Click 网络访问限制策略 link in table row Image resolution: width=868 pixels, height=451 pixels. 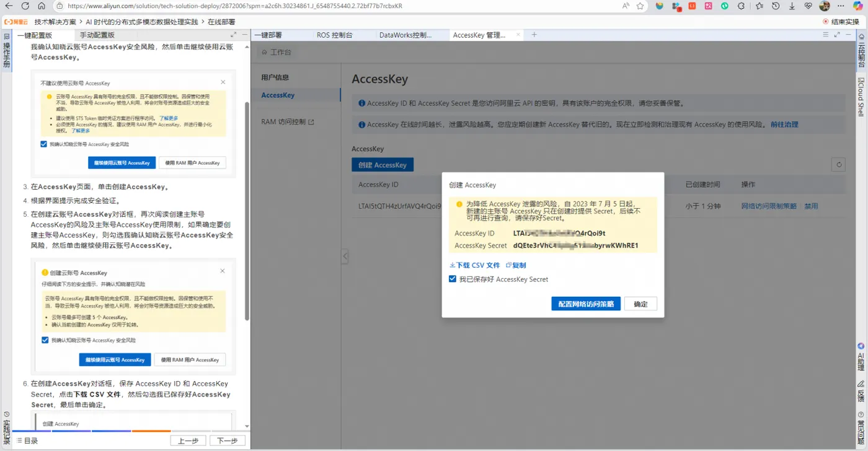pos(769,206)
